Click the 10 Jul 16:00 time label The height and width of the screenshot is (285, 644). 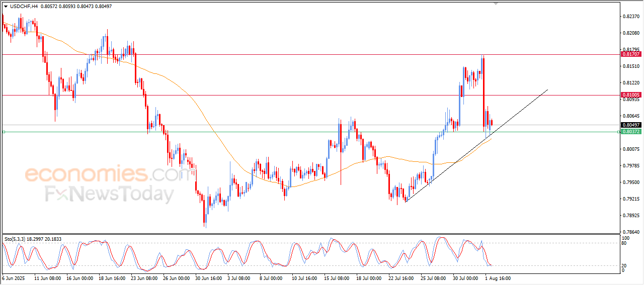[304, 277]
